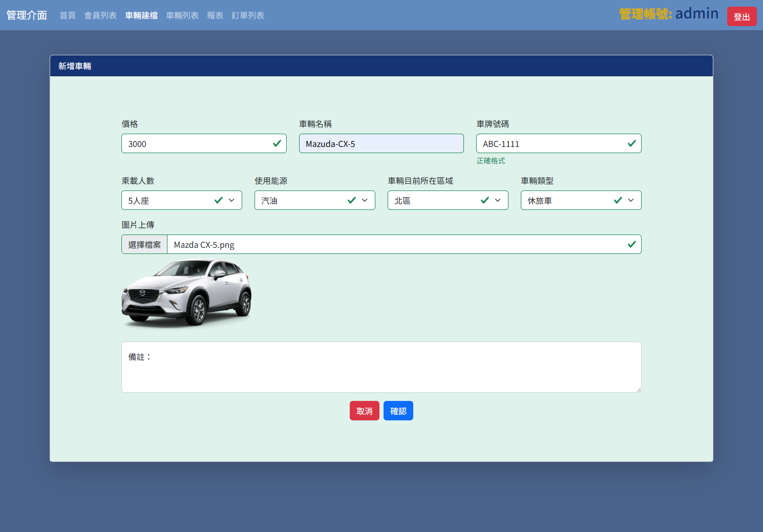Click the 管理介面 brand link
763x532 pixels.
(27, 15)
